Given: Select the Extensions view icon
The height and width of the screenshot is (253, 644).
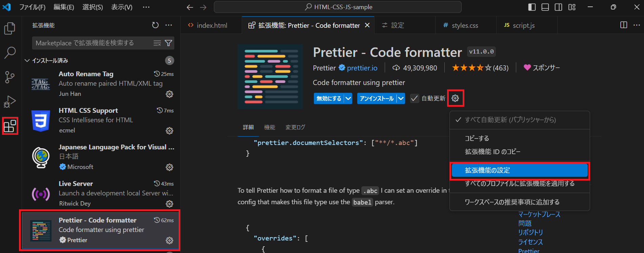Looking at the screenshot, I should click(10, 126).
